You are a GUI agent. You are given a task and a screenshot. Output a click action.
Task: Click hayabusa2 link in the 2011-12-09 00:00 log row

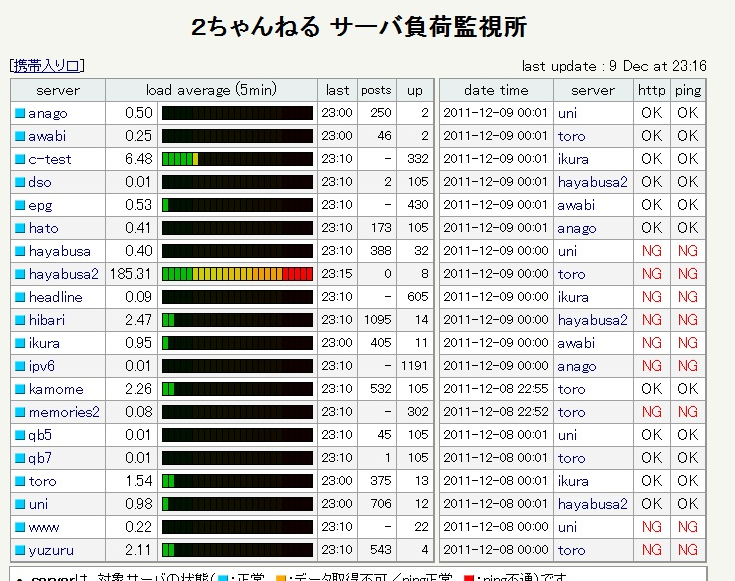tap(592, 320)
